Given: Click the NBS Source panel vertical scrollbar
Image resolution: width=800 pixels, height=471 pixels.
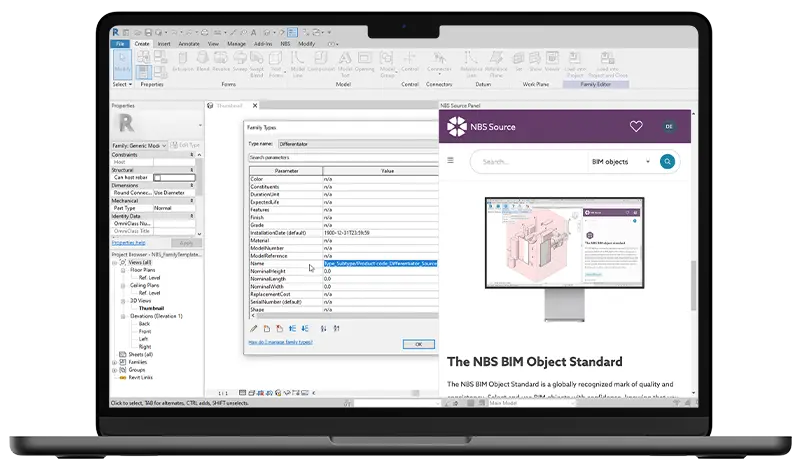Looking at the screenshot, I should (693, 285).
